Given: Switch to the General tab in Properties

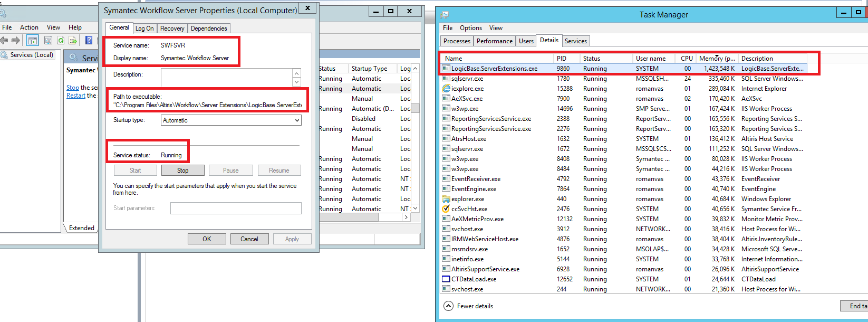Looking at the screenshot, I should point(119,27).
